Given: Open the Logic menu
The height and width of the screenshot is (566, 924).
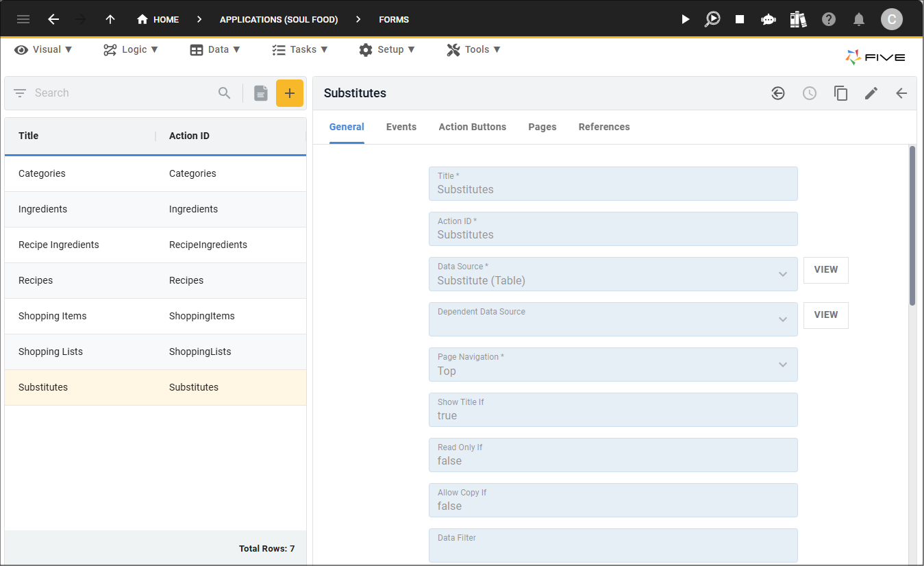Looking at the screenshot, I should [131, 49].
